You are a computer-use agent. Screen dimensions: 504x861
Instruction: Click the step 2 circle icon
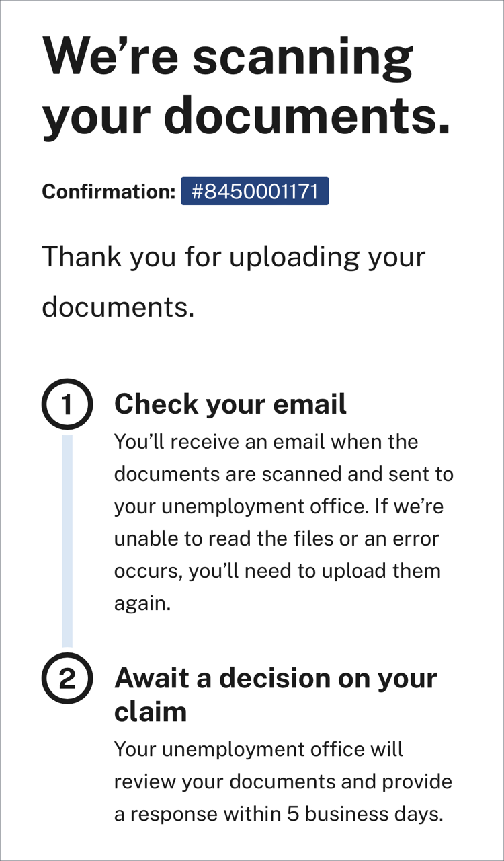pyautogui.click(x=67, y=679)
